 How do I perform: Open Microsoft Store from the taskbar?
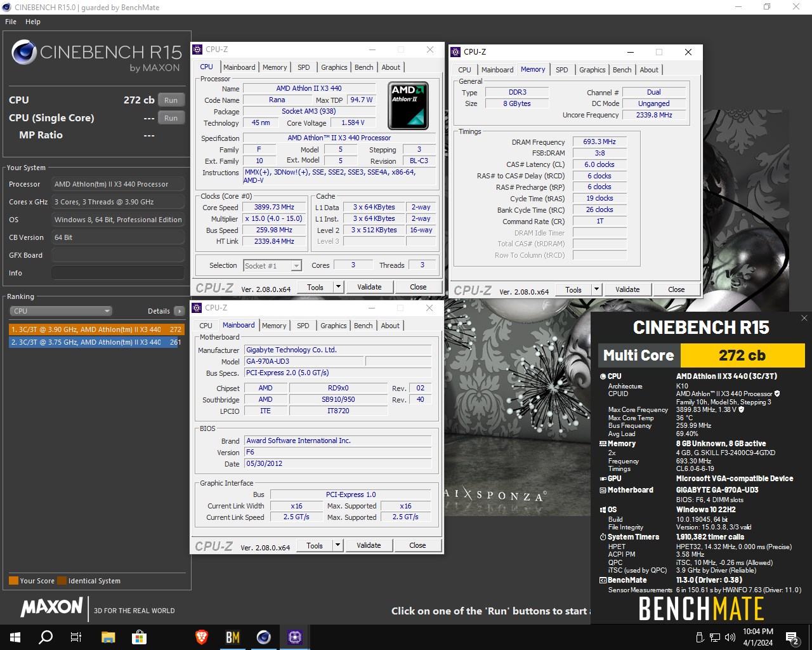pos(139,637)
